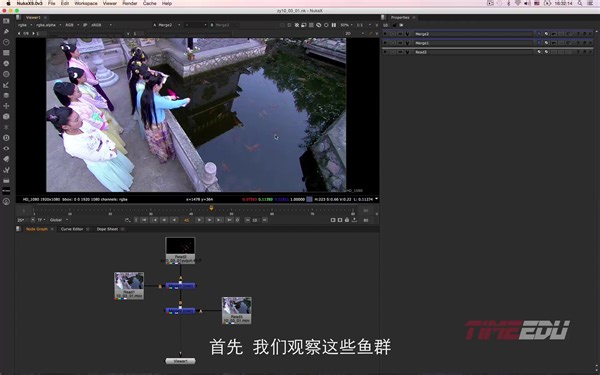The image size is (600, 375).
Task: Jump to the last frame button
Action: pyautogui.click(x=229, y=220)
